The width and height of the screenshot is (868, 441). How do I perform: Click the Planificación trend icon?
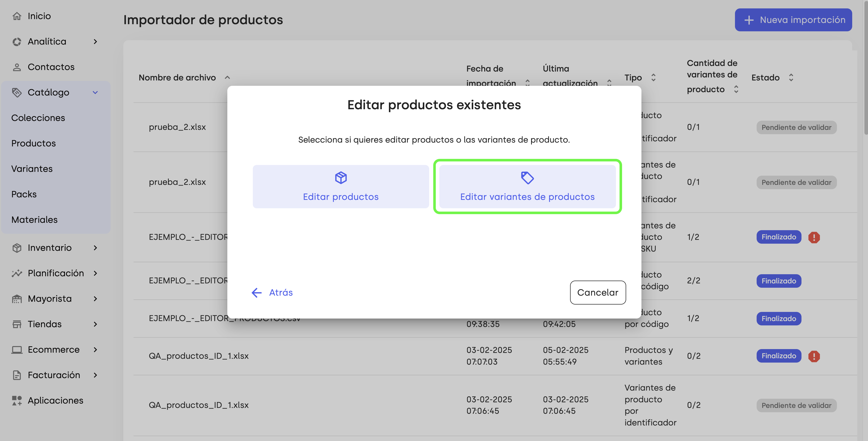coord(17,273)
